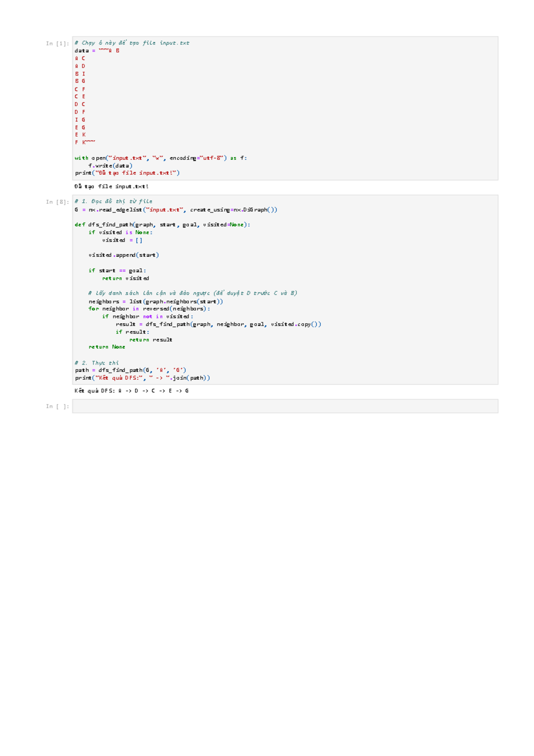Image resolution: width=534 pixels, height=756 pixels.
Task: Select the In [1] cell prompt
Action: click(57, 44)
